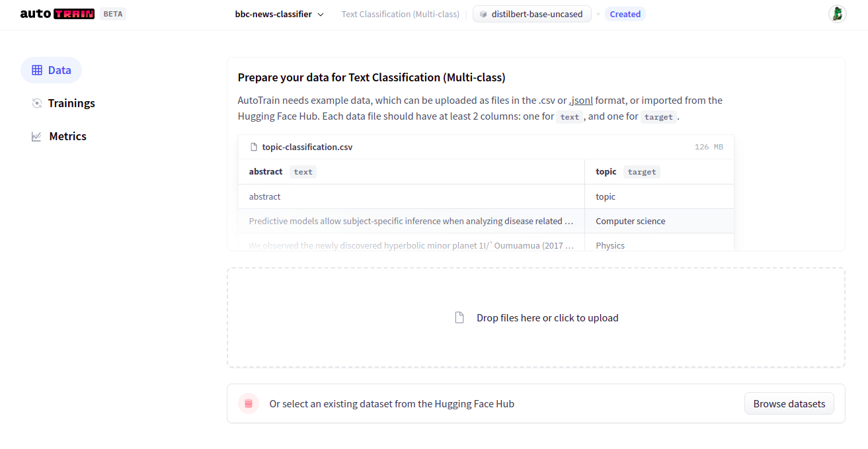Viewport: 868px width, 449px height.
Task: Click the text tag next to abstract
Action: point(303,171)
